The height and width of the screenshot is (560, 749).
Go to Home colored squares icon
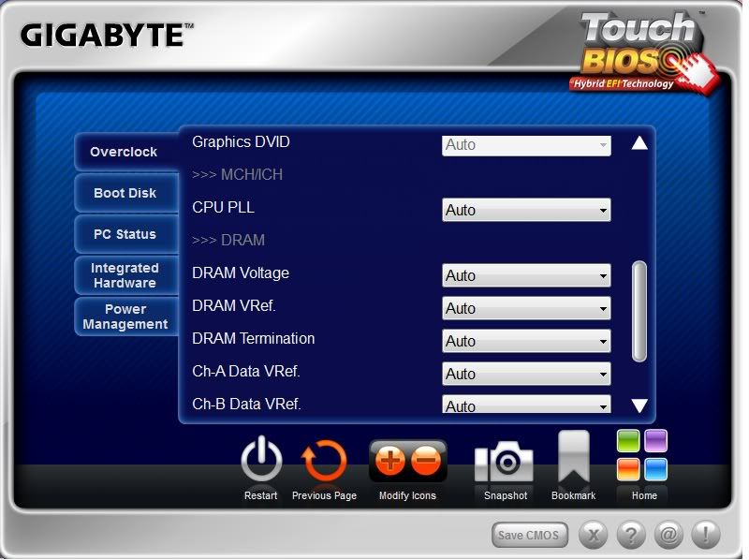642,456
